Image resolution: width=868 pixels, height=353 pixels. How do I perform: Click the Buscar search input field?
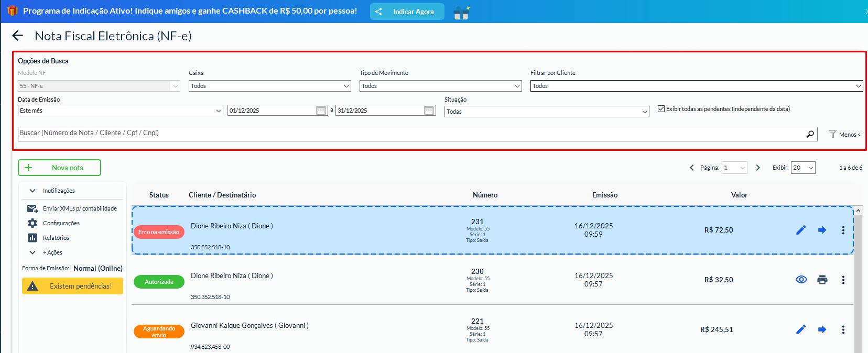pyautogui.click(x=409, y=134)
